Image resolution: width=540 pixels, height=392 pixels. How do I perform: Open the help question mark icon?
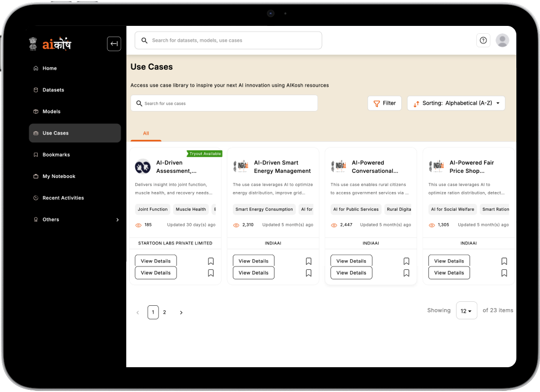483,41
